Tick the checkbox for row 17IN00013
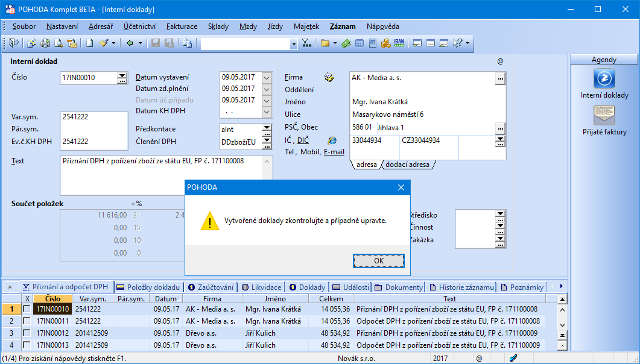Image resolution: width=640 pixels, height=364 pixels. (27, 345)
